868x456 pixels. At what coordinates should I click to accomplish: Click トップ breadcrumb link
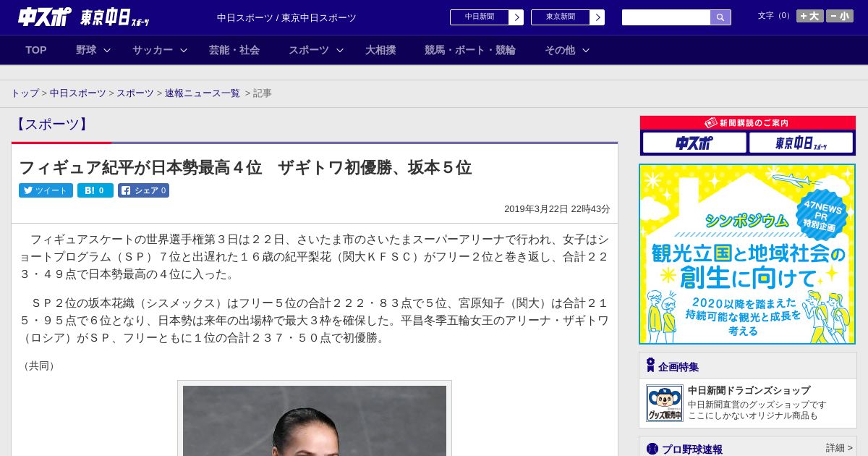point(25,93)
